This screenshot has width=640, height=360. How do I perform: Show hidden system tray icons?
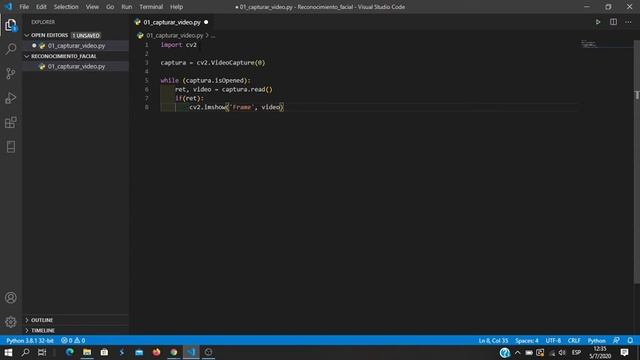[x=518, y=353]
